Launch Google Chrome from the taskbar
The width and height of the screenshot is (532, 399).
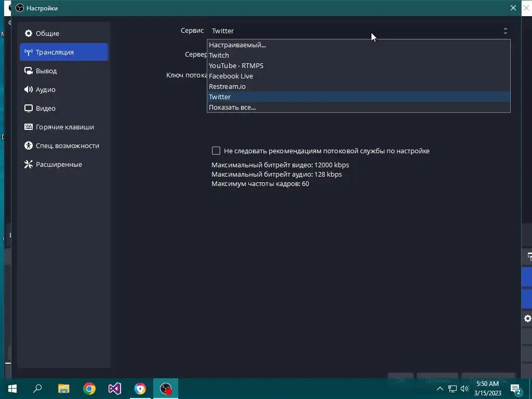[x=89, y=389]
